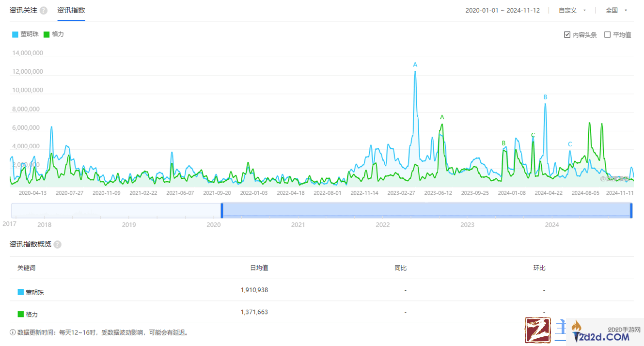The width and height of the screenshot is (644, 346).
Task: Click the 2023-06-12 x-axis date label
Action: pos(438,193)
